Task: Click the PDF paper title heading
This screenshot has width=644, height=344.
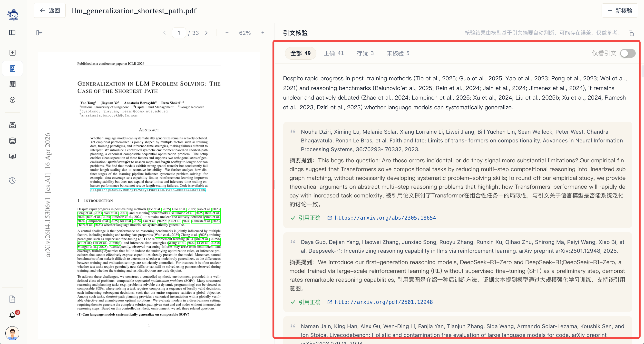Action: (149, 87)
